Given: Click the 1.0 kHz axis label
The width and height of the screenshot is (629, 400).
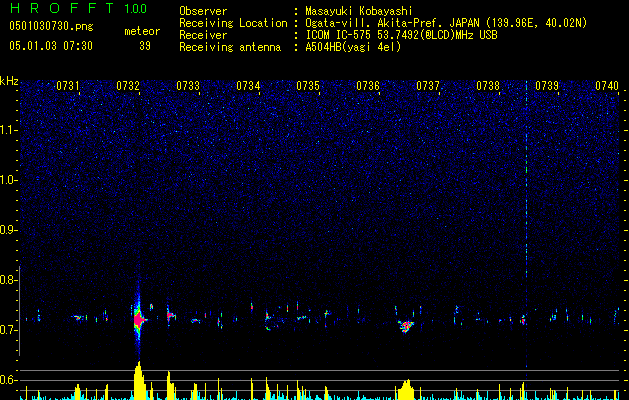Looking at the screenshot, I should (7, 180).
